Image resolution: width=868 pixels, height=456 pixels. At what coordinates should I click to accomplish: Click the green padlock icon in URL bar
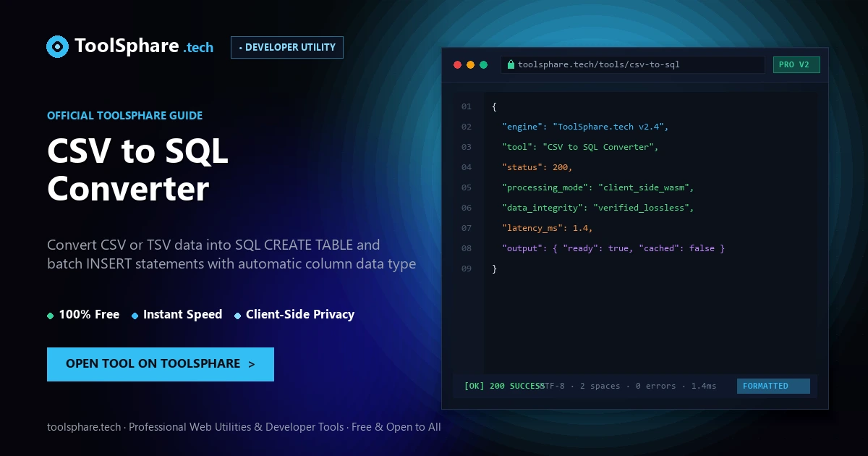511,64
